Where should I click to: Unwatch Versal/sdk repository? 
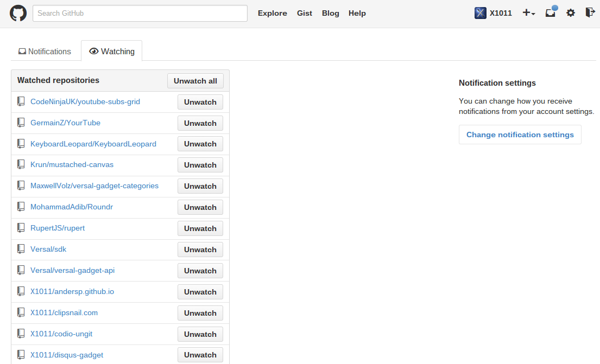[x=200, y=250]
